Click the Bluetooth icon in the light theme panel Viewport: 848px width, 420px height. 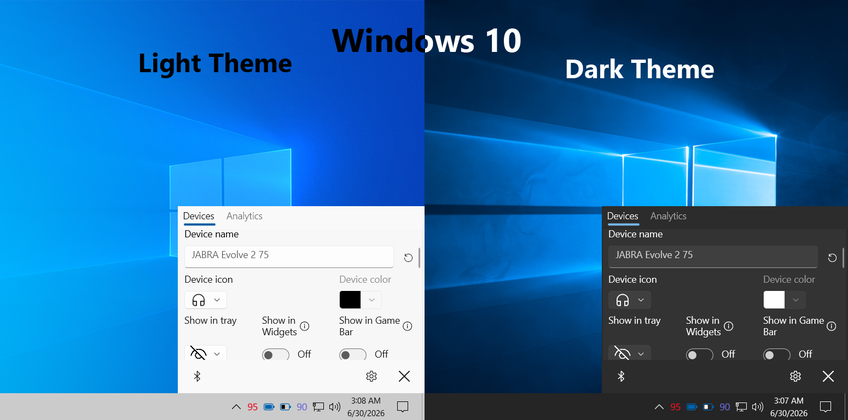pyautogui.click(x=197, y=376)
